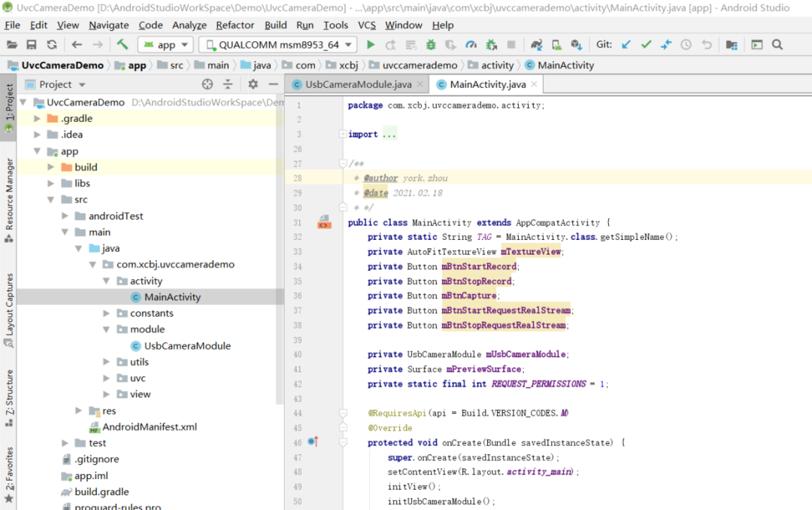Open the app run configuration dropdown
812x510 pixels.
pyautogui.click(x=166, y=45)
